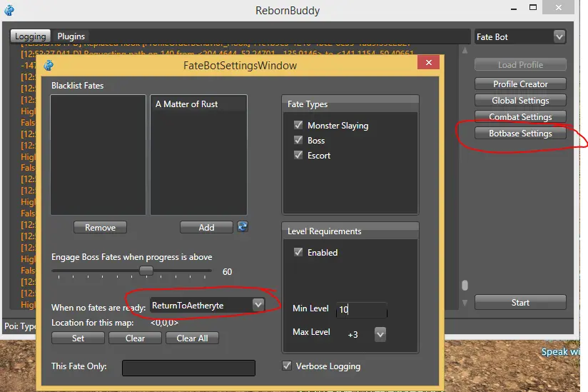Click the log scrollbar down arrow
The width and height of the screenshot is (588, 392).
(x=465, y=302)
